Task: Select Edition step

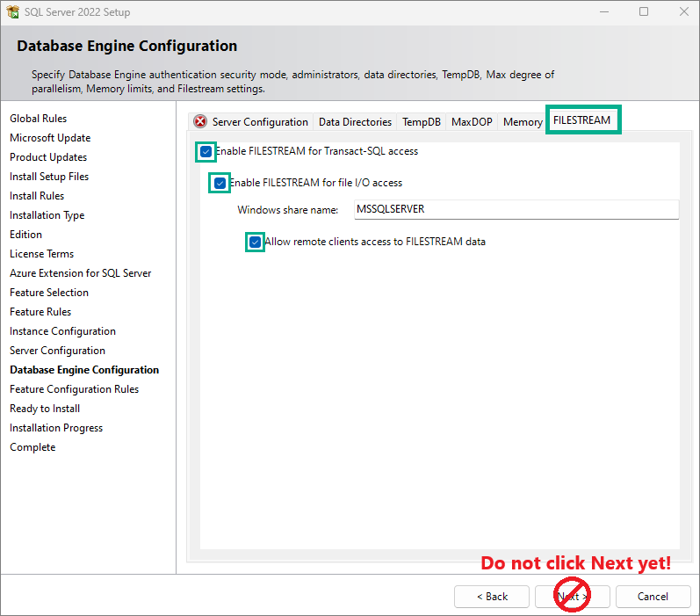Action: tap(25, 235)
